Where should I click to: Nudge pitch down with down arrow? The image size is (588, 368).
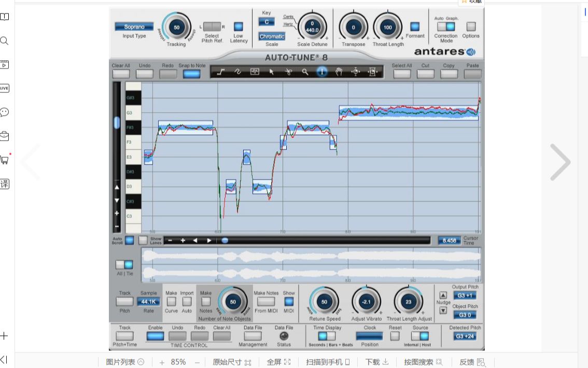coord(443,310)
